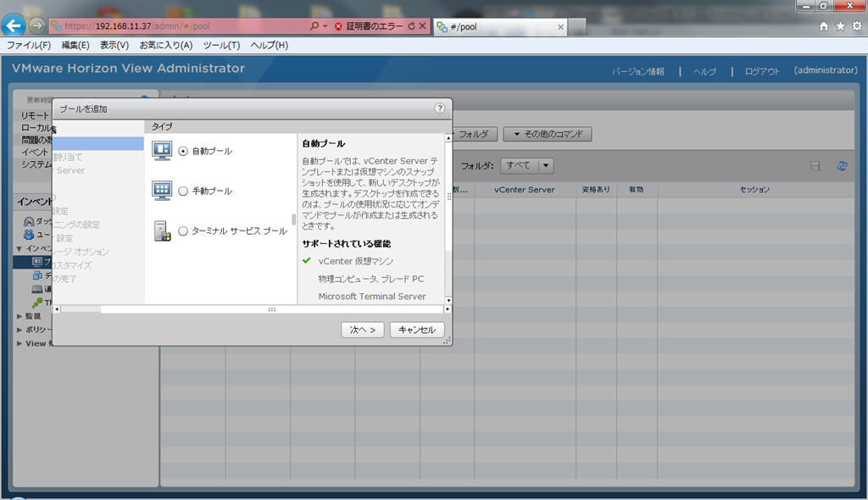Click description scrollbar up arrow

point(448,138)
